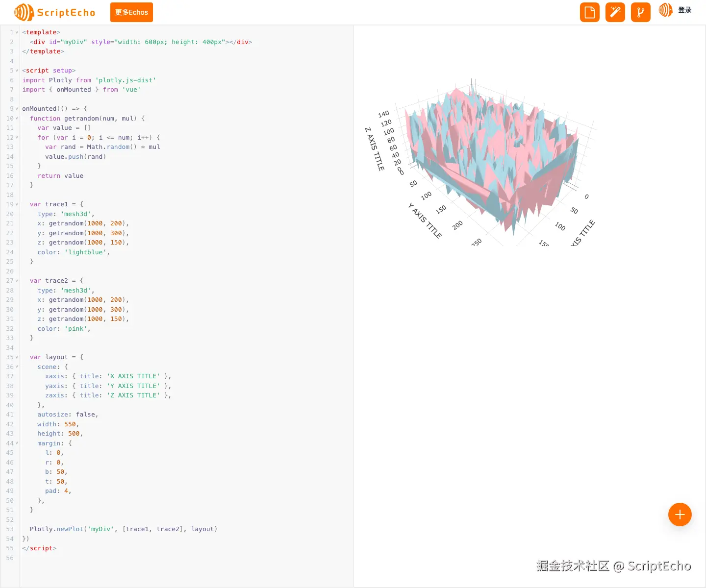Screen dimensions: 706x588
Task: Collapse the getrandom function fold arrow
Action: point(17,118)
